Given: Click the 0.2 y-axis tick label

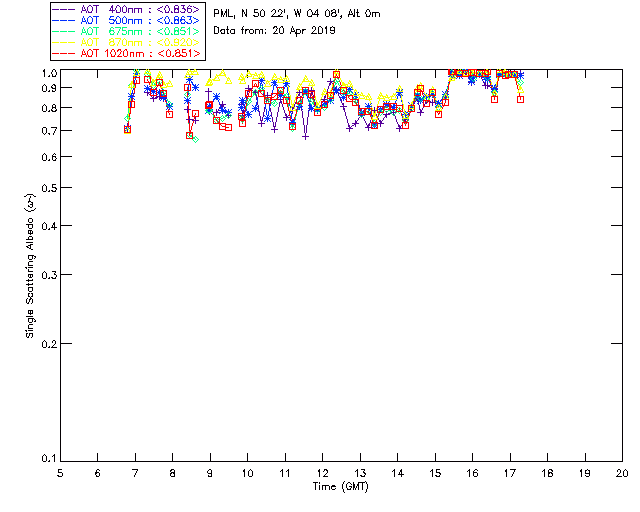Looking at the screenshot, I should tap(49, 344).
